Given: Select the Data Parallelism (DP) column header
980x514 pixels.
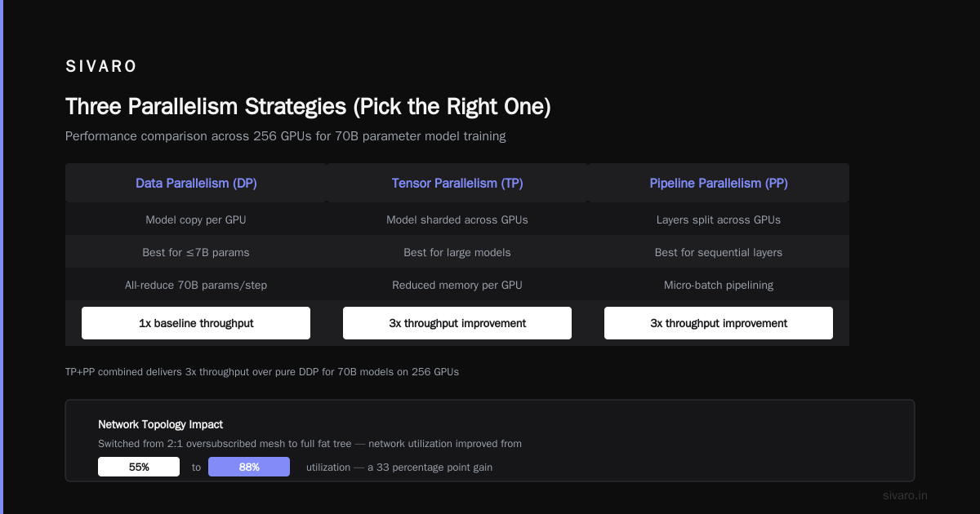Looking at the screenshot, I should coord(196,183).
